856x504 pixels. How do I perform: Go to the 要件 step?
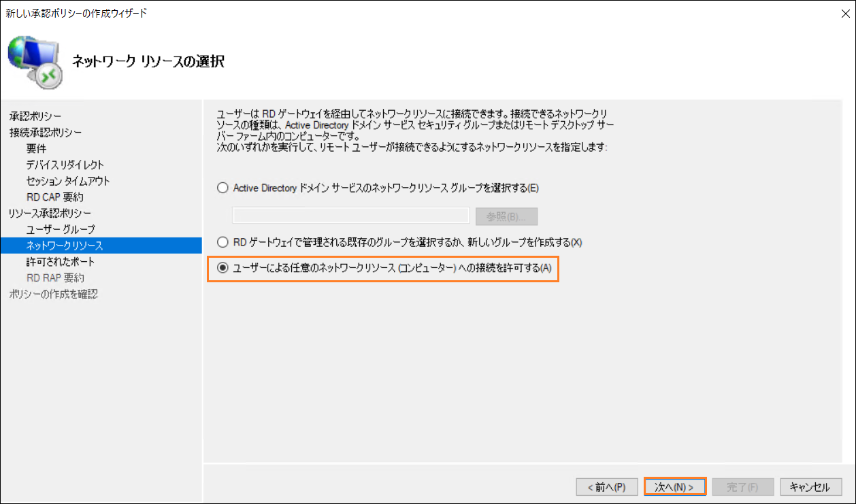tap(37, 148)
